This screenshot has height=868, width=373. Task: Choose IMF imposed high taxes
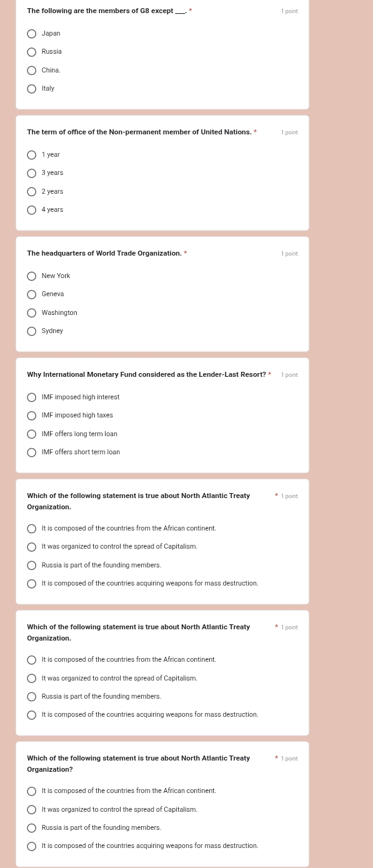point(32,416)
